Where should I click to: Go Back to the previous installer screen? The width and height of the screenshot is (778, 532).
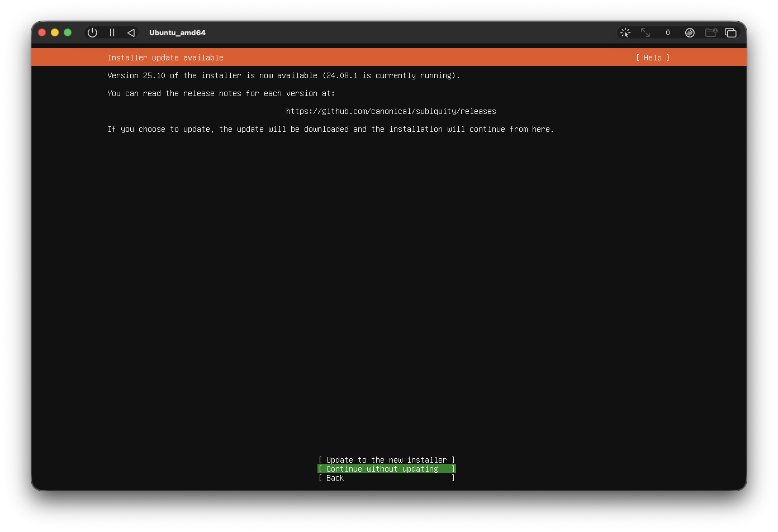pyautogui.click(x=386, y=478)
